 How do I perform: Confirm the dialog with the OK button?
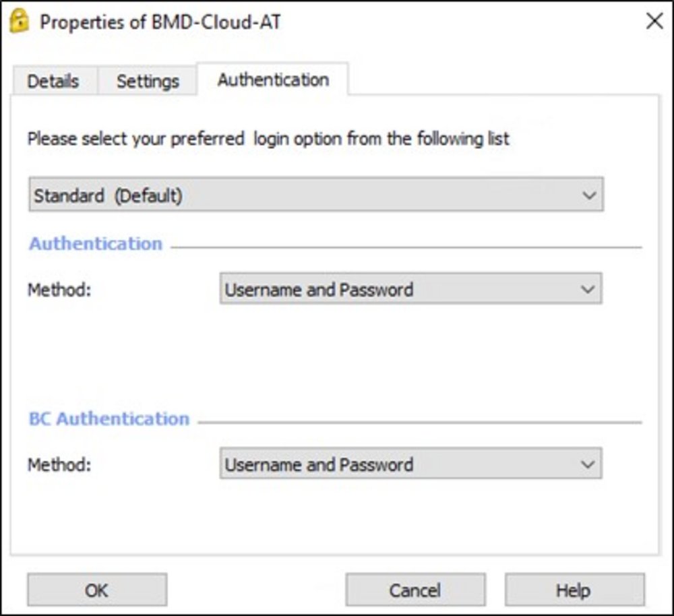tap(97, 590)
